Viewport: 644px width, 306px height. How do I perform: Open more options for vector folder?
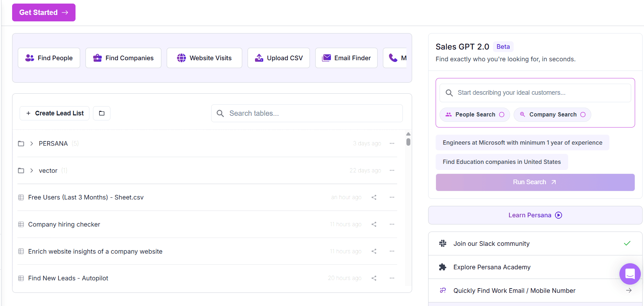(392, 170)
